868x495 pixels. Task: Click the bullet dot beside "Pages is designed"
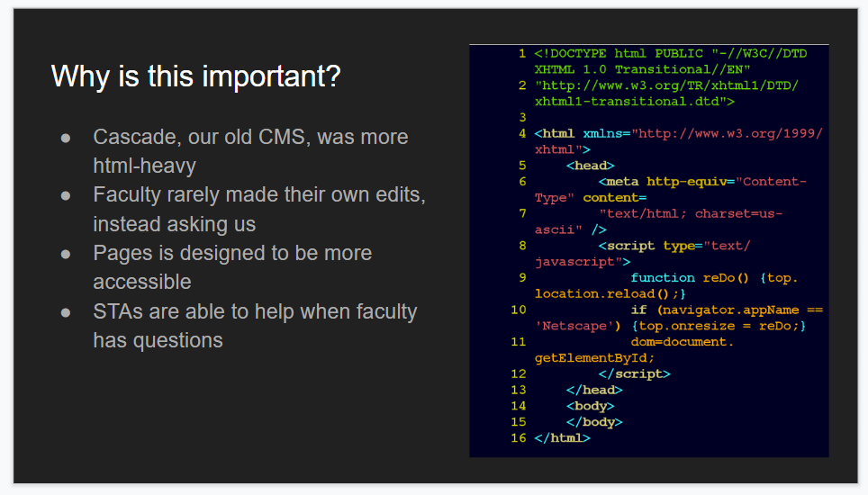66,254
